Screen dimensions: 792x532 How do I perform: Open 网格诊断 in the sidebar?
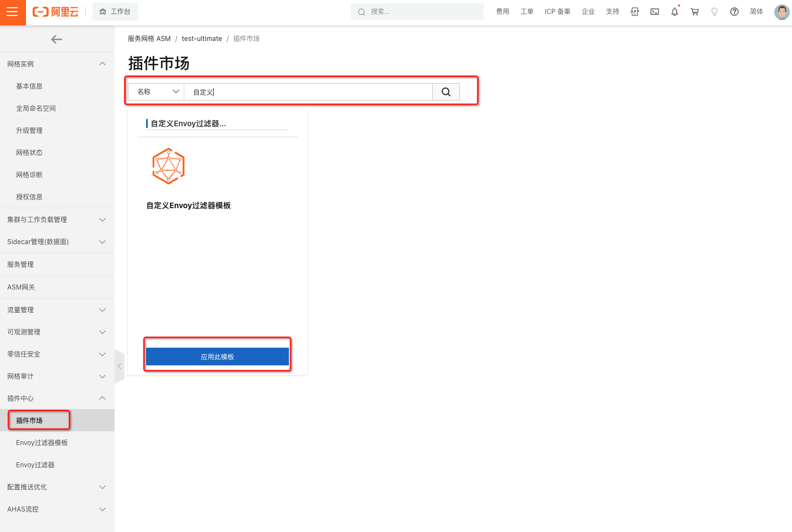(57, 175)
